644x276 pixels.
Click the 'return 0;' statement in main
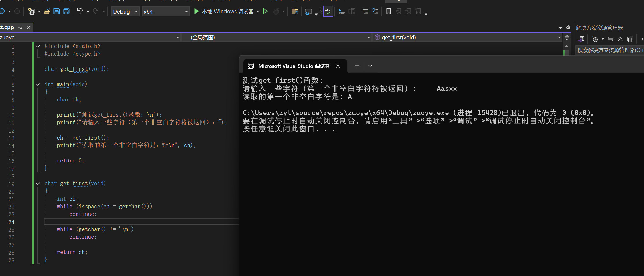point(70,161)
